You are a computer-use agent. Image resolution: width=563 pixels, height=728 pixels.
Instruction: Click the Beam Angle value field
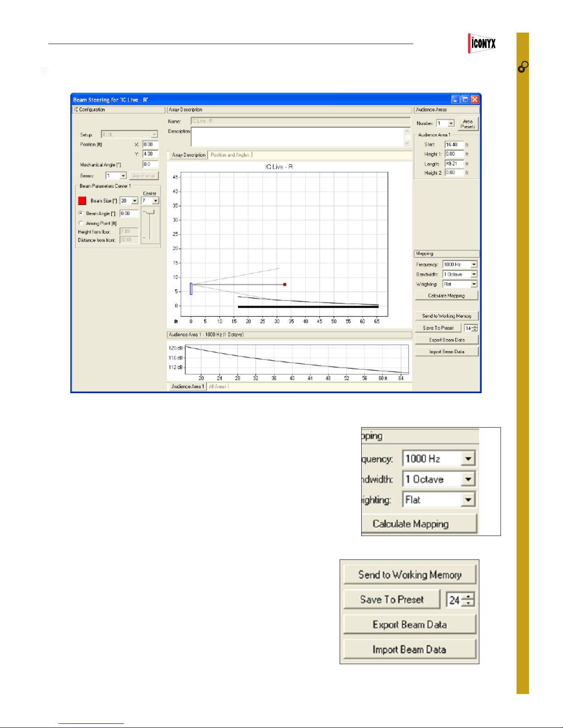[129, 213]
